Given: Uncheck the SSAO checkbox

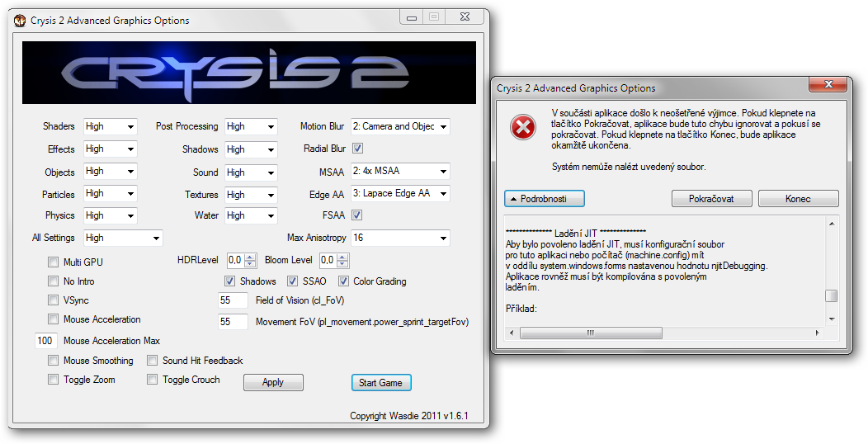Looking at the screenshot, I should 292,281.
